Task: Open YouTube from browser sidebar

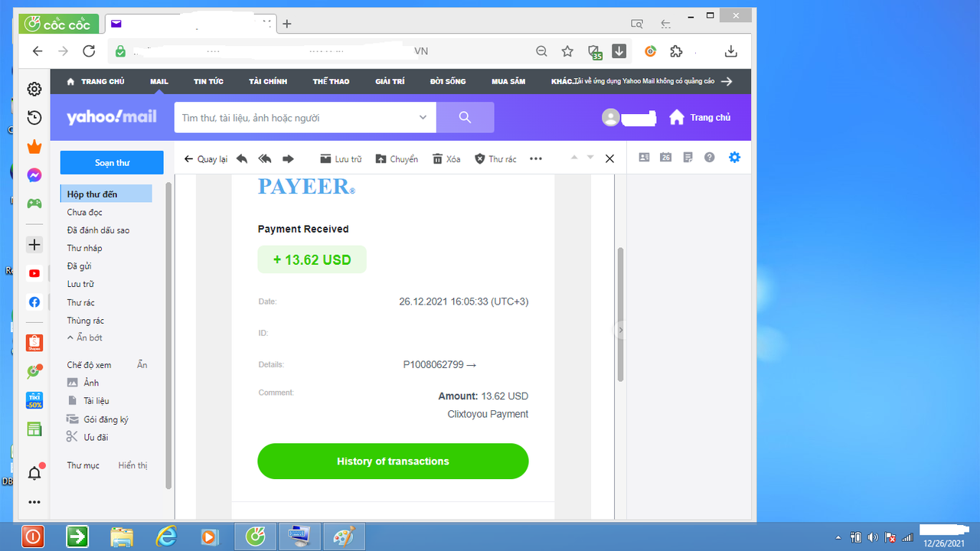Action: (x=34, y=273)
